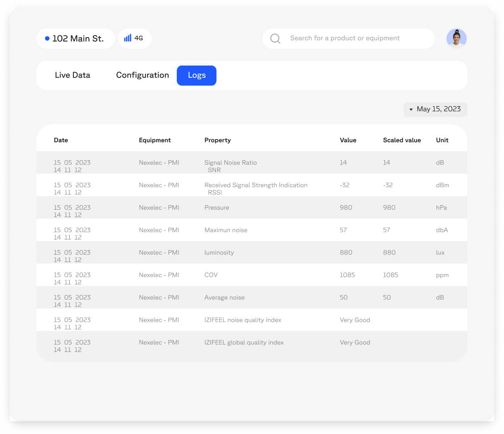
Task: Click the blue status dot beside 102 Main St.
Action: (47, 38)
